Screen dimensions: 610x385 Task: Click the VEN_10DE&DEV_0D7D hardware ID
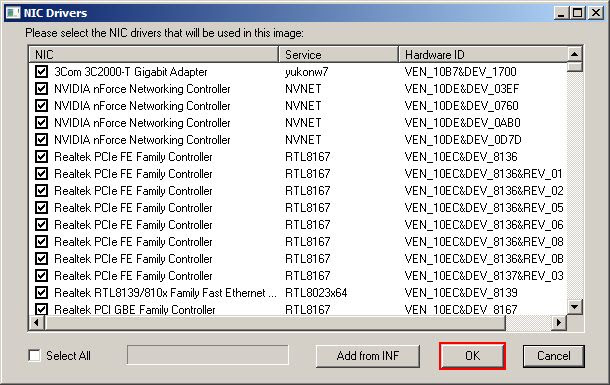click(x=463, y=140)
